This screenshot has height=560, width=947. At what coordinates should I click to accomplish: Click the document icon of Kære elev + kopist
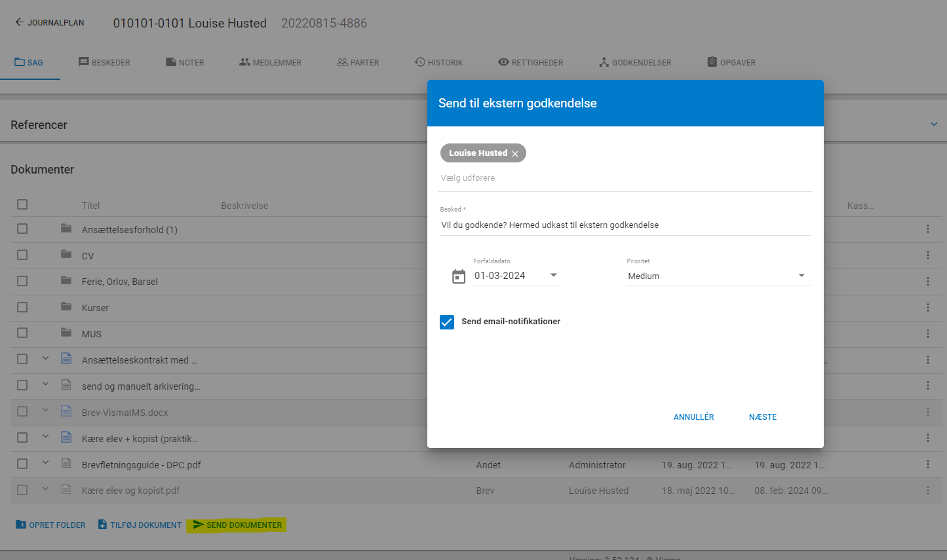click(x=66, y=437)
